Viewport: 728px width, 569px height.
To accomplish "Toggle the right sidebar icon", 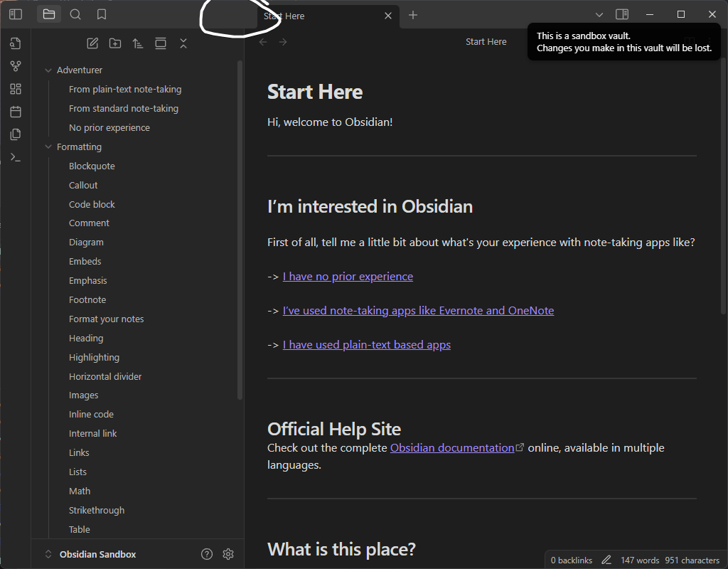I will click(x=622, y=14).
